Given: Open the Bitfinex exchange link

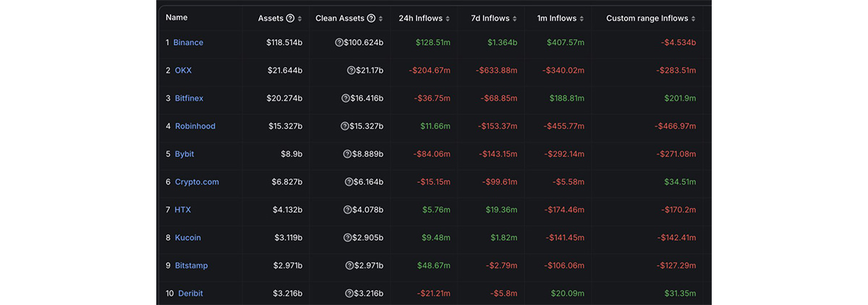Looking at the screenshot, I should 189,98.
